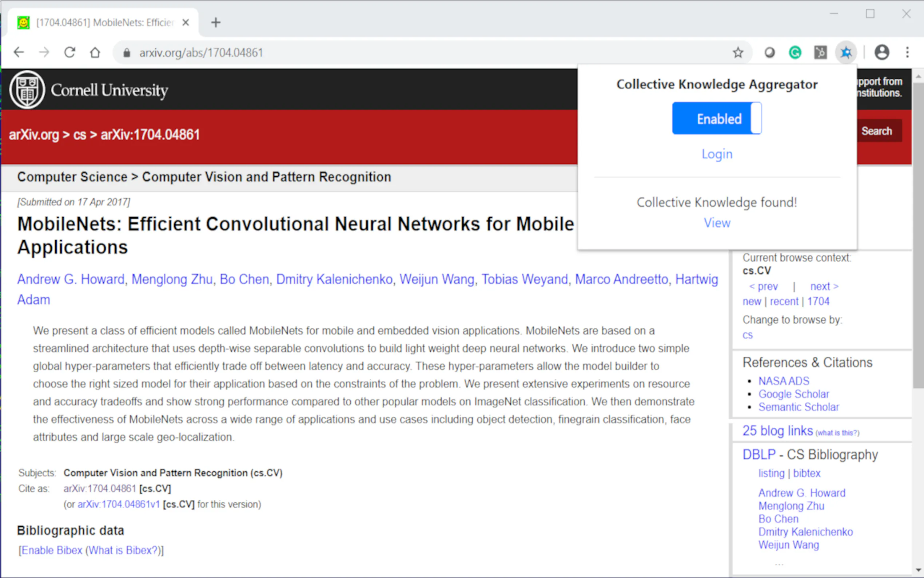
Task: Click the scrollbar down arrow
Action: click(918, 570)
